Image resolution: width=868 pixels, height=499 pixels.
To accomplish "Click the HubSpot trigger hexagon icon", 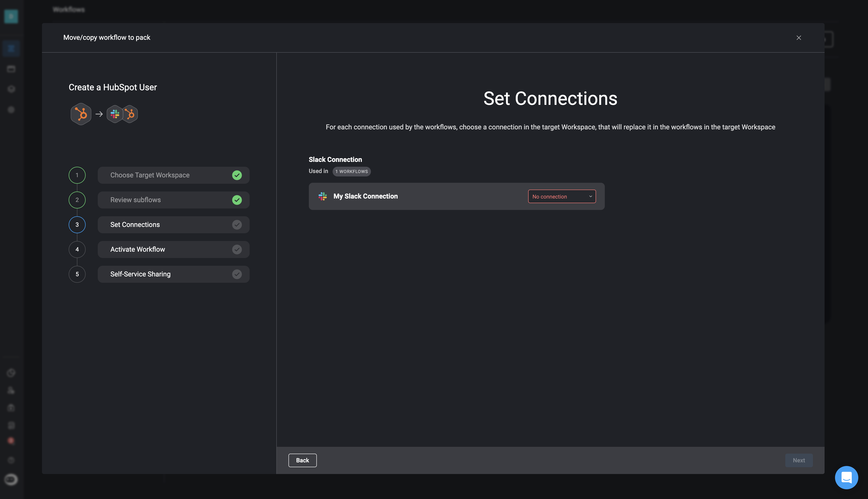I will click(81, 114).
